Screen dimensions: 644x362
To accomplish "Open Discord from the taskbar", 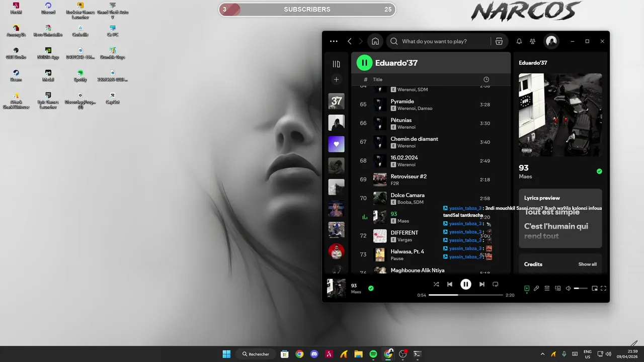I will (314, 354).
